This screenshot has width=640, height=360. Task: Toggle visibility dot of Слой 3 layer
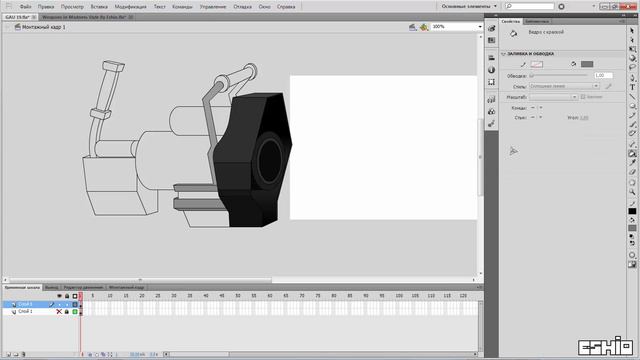coord(59,304)
